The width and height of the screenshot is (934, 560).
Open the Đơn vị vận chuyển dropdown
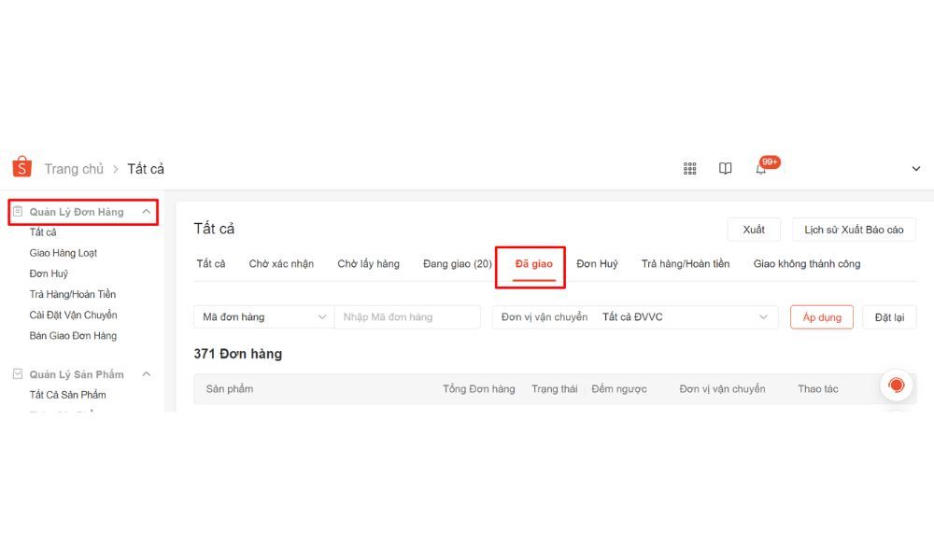point(635,317)
